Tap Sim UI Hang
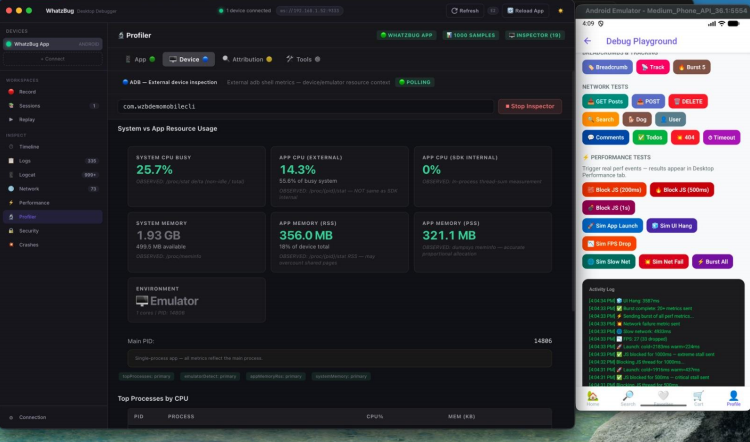Screen dimensions: 750x442 point(672,226)
